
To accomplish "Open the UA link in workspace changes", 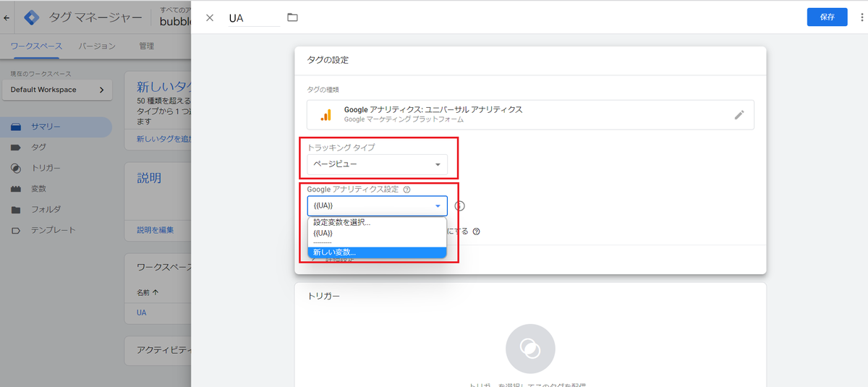I will click(x=142, y=312).
